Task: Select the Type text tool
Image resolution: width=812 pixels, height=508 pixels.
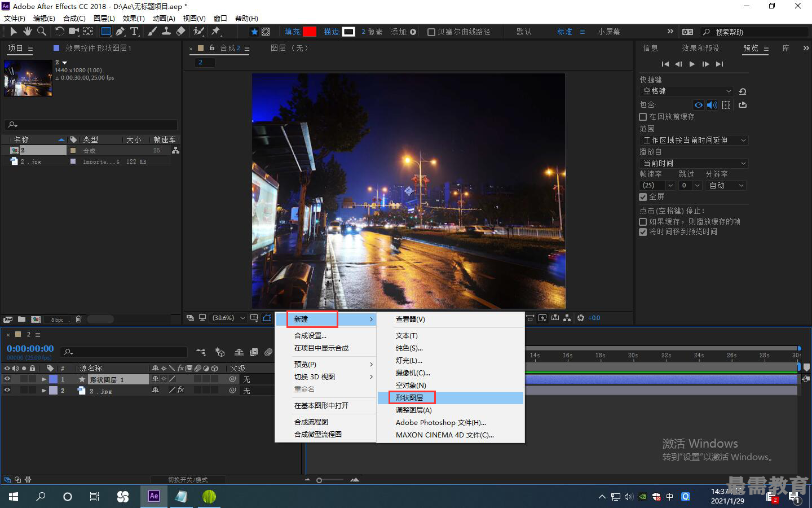Action: [134, 32]
